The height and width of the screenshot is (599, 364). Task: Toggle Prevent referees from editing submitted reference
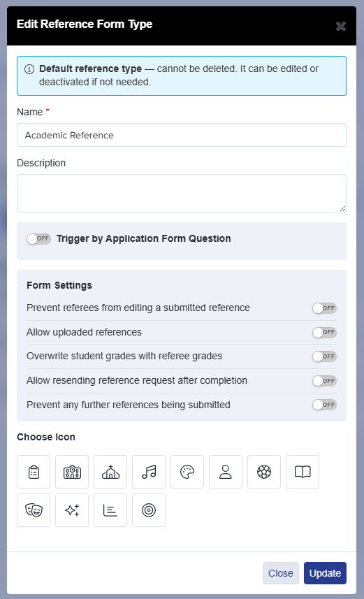tap(324, 308)
